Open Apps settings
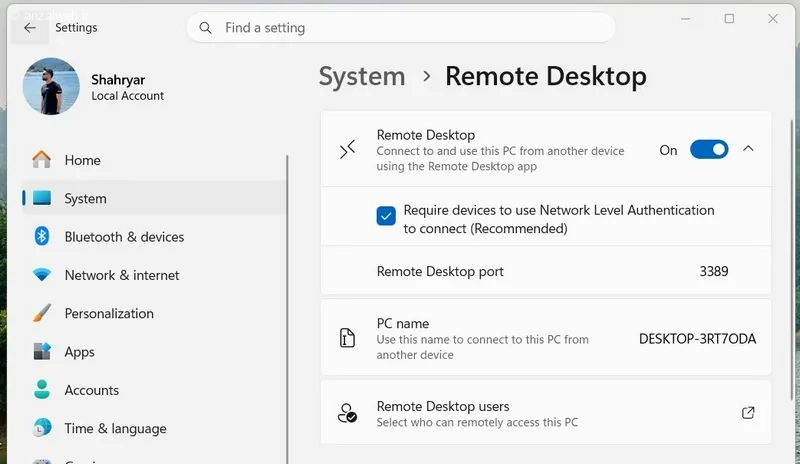This screenshot has width=800, height=464. 154,352
